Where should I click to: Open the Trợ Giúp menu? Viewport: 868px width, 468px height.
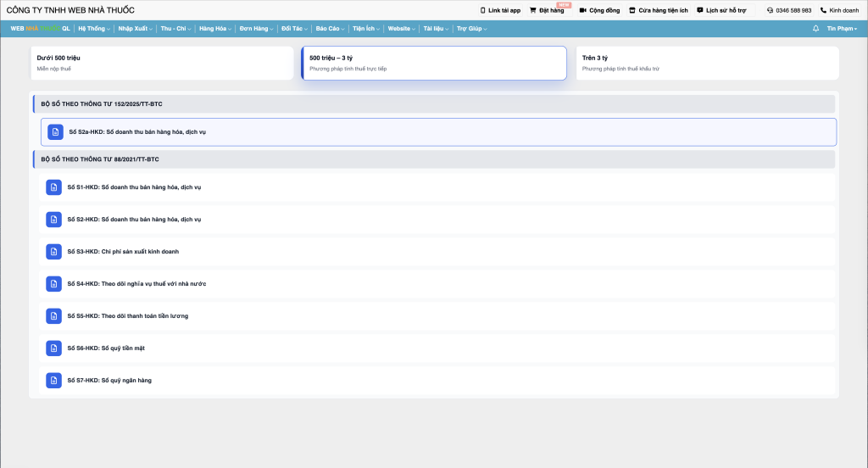pos(471,28)
